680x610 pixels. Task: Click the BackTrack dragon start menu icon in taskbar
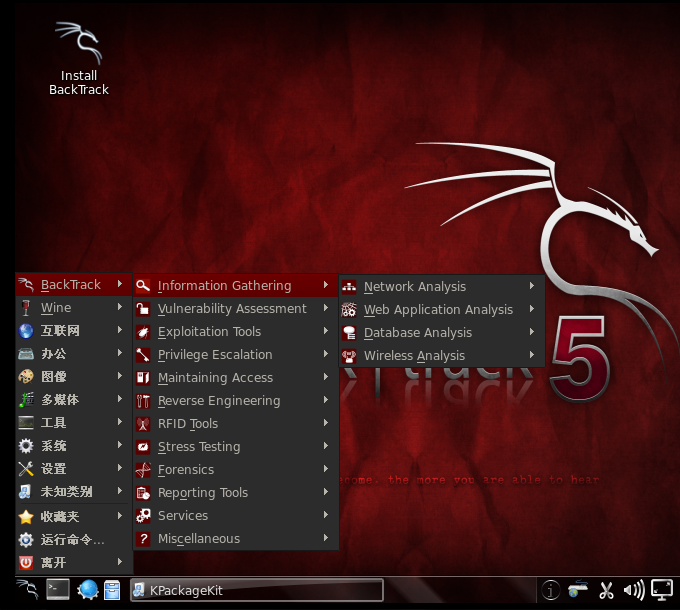pos(27,590)
